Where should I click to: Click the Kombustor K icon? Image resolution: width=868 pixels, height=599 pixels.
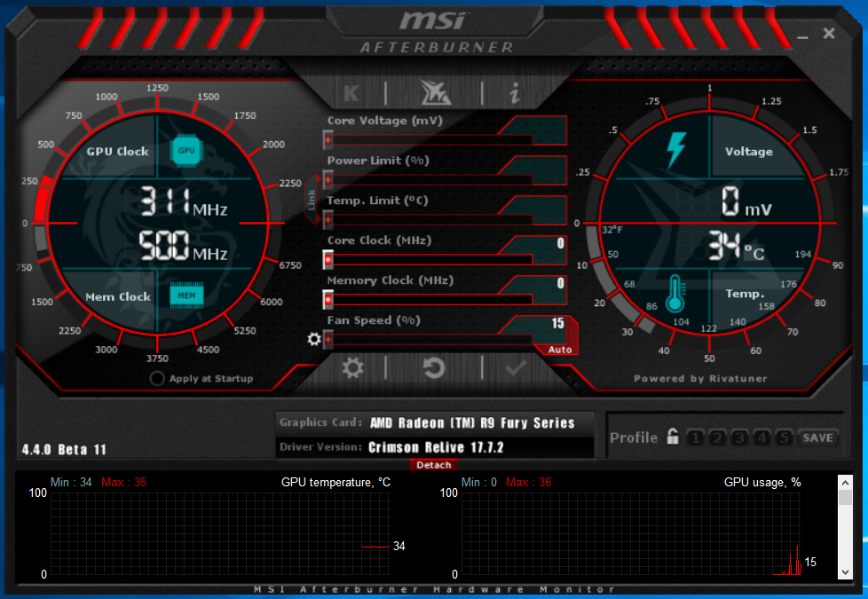click(351, 92)
